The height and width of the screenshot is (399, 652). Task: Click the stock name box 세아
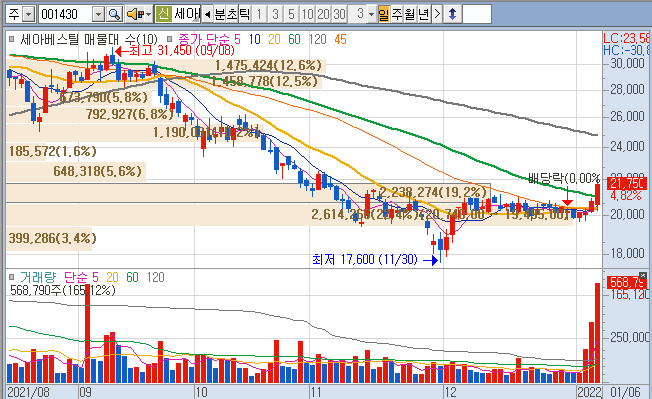point(187,14)
